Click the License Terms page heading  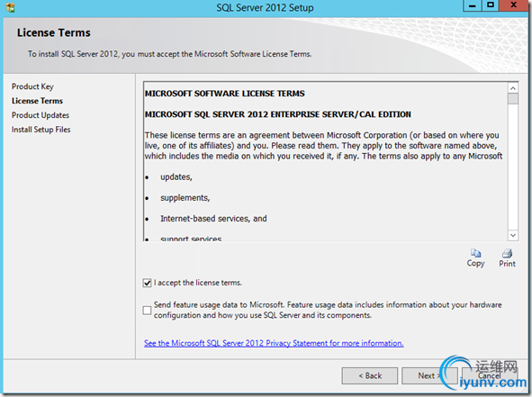[54, 32]
